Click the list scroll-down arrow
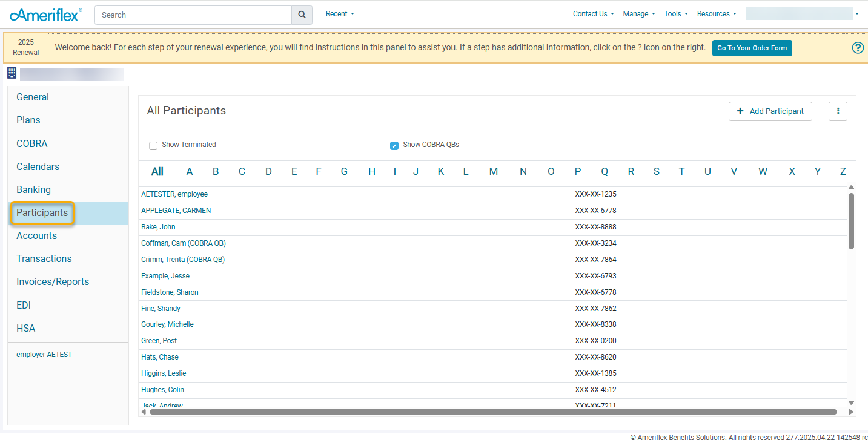 (x=851, y=403)
